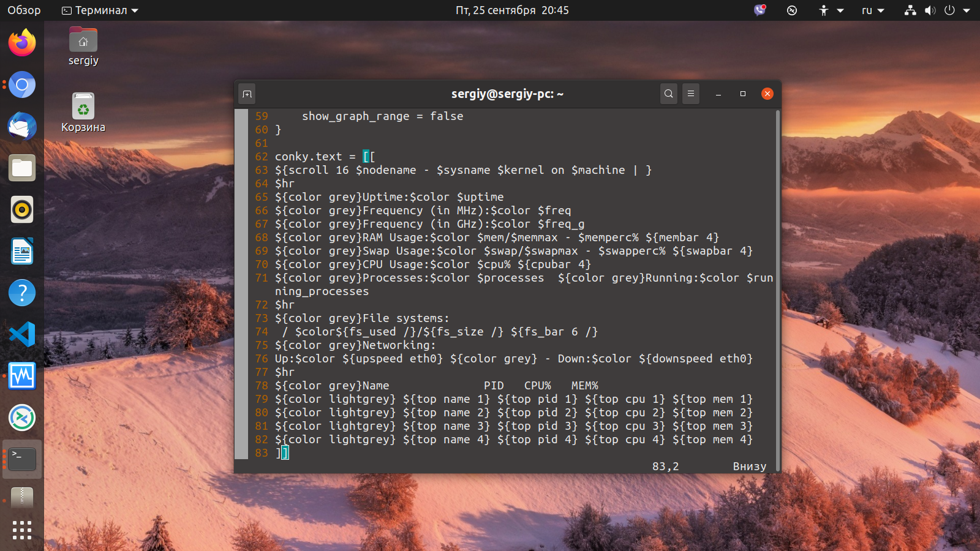Launch Chromium browser from the dock

point(22,84)
